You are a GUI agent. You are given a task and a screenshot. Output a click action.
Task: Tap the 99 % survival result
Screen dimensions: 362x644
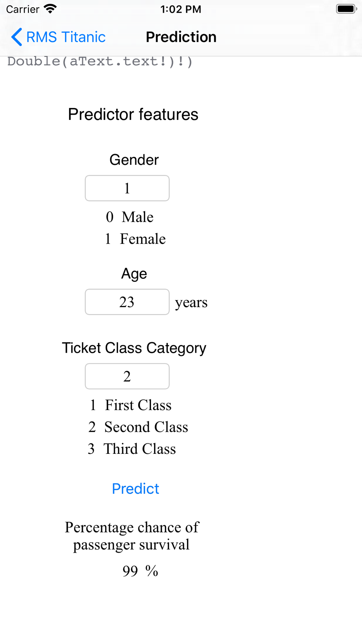(x=140, y=571)
